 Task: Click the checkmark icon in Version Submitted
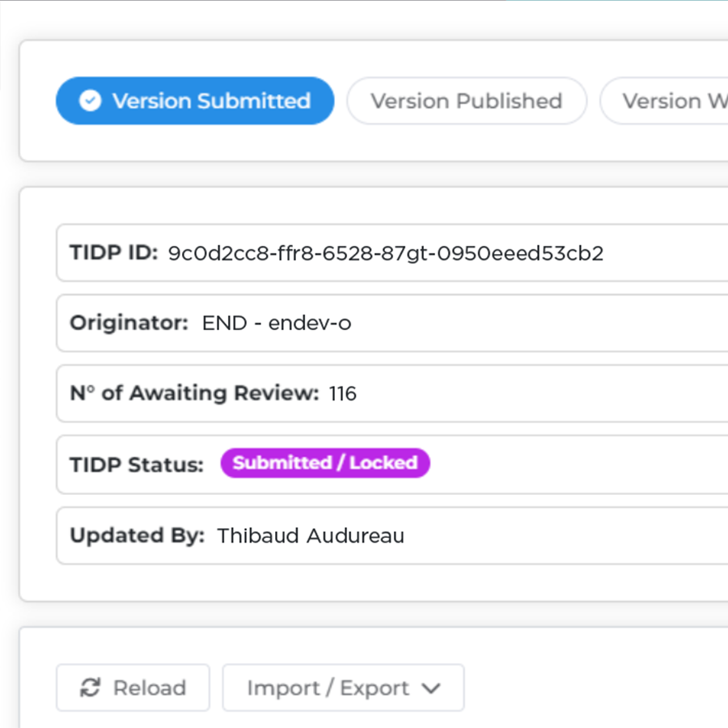coord(90,101)
